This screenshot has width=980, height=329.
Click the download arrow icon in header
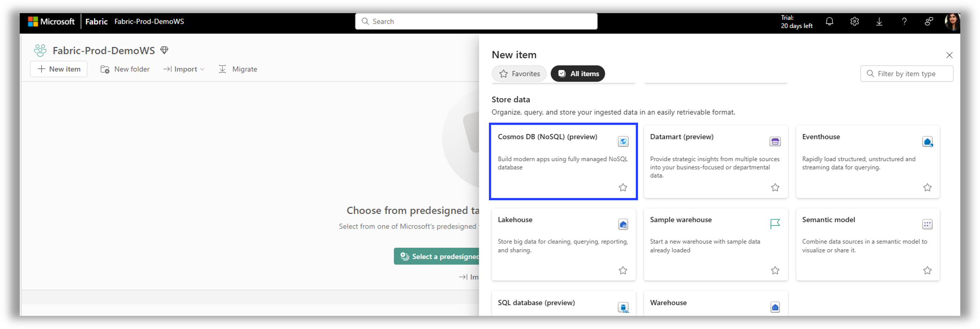coord(879,21)
